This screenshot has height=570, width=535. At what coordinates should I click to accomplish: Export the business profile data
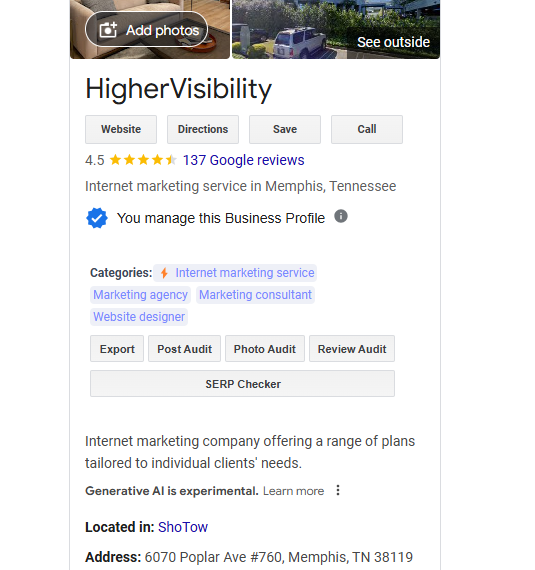(x=117, y=349)
